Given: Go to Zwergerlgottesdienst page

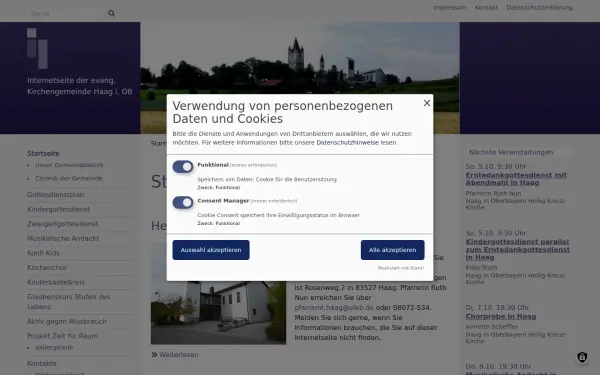Looking at the screenshot, I should tap(63, 224).
